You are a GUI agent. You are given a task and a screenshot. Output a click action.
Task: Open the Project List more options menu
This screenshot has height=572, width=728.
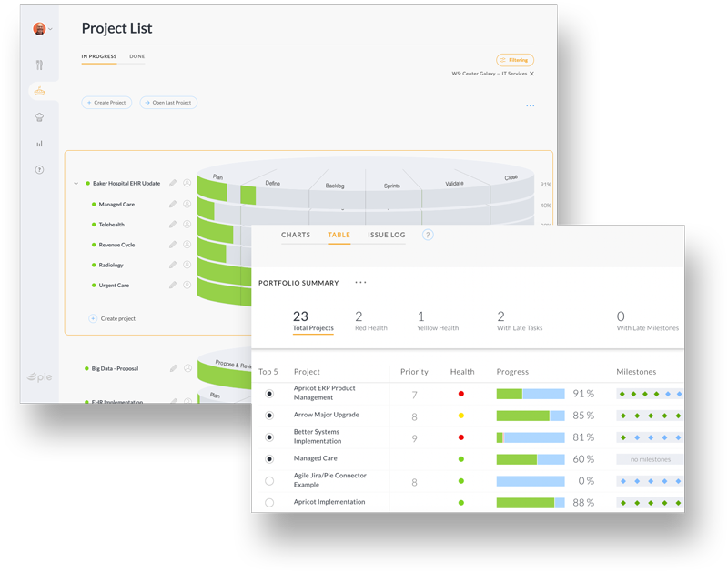pyautogui.click(x=531, y=105)
